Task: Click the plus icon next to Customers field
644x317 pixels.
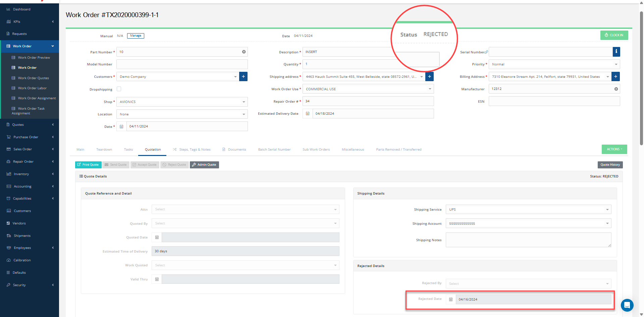Action: tap(243, 76)
